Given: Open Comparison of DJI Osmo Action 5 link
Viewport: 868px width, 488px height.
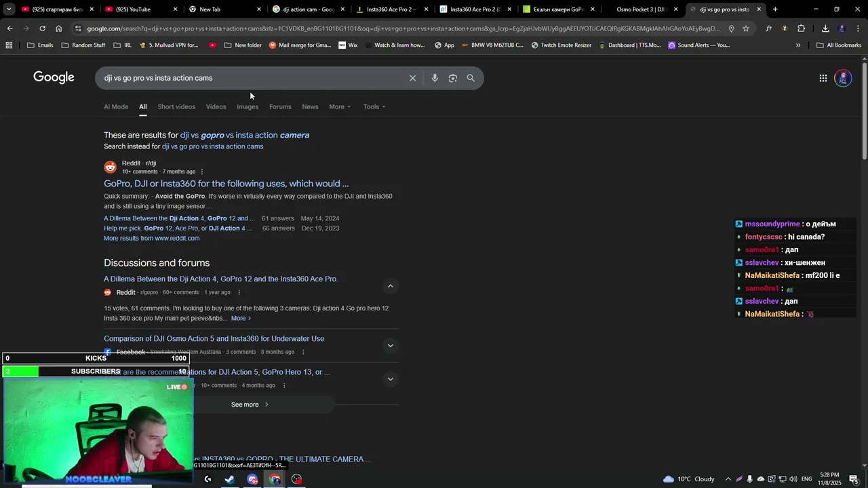Looking at the screenshot, I should [x=214, y=339].
